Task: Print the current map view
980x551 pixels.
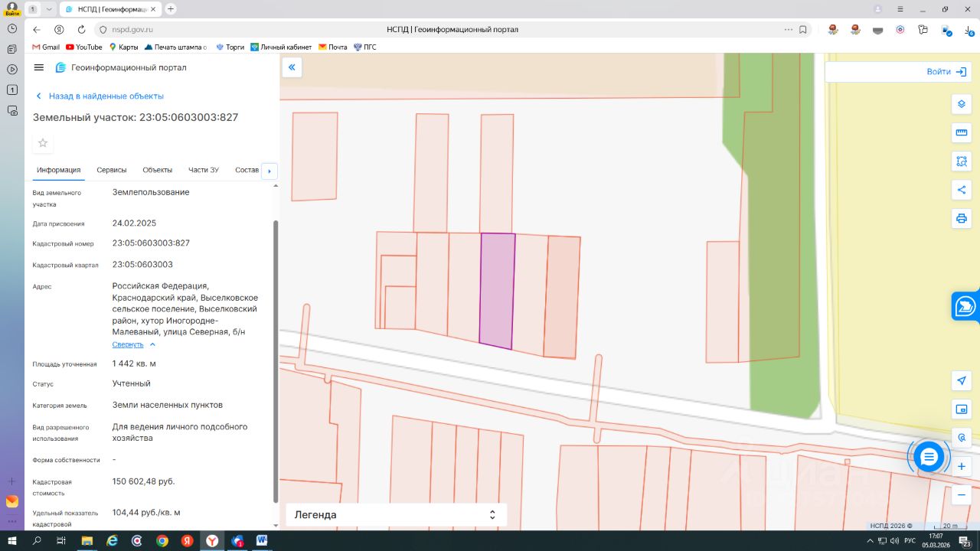Action: 962,218
